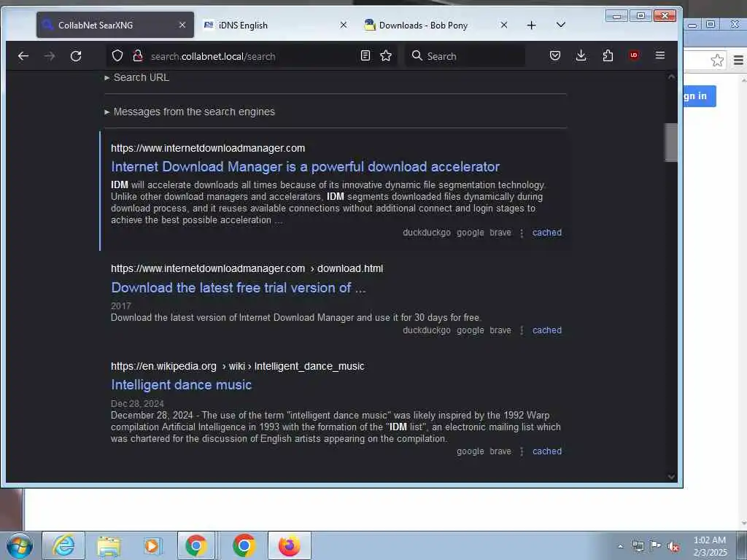This screenshot has width=747, height=560.
Task: Open menu icon in background Chrome window
Action: coord(738,61)
